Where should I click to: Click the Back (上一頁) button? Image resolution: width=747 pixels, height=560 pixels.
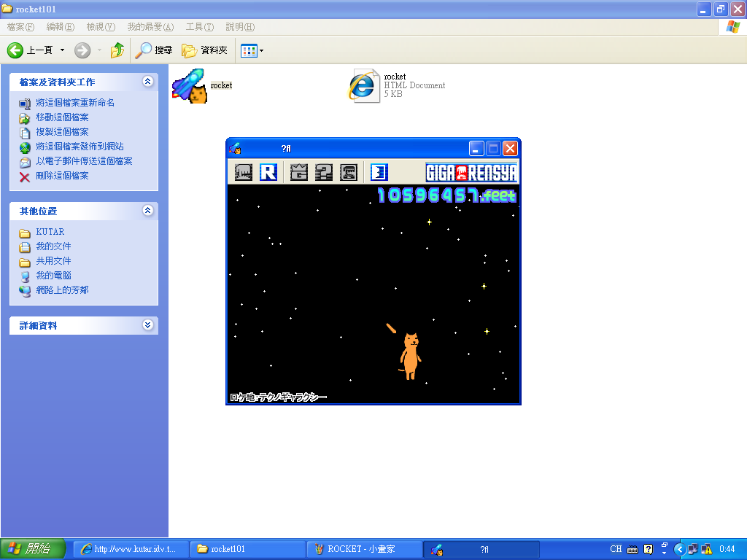pyautogui.click(x=29, y=50)
